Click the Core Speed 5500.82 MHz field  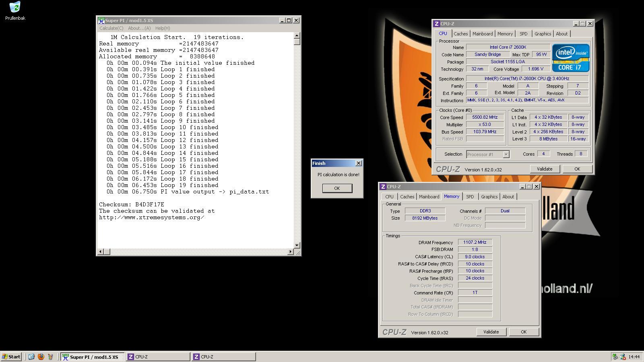(485, 117)
